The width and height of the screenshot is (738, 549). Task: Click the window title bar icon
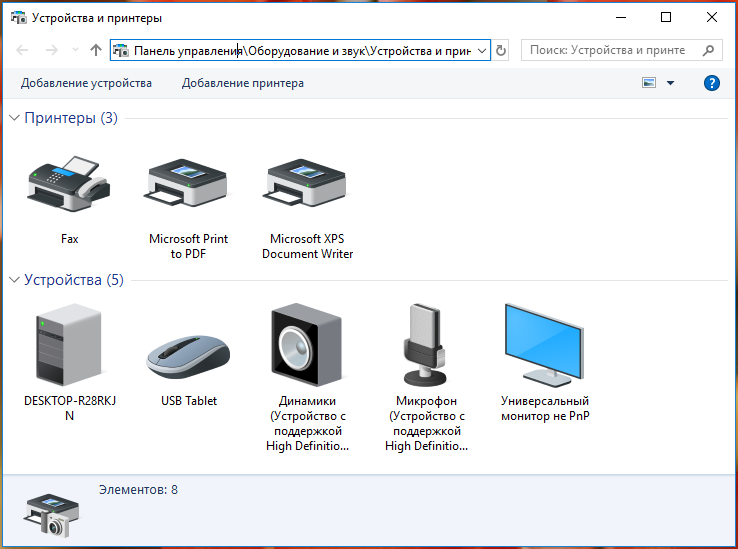[19, 18]
